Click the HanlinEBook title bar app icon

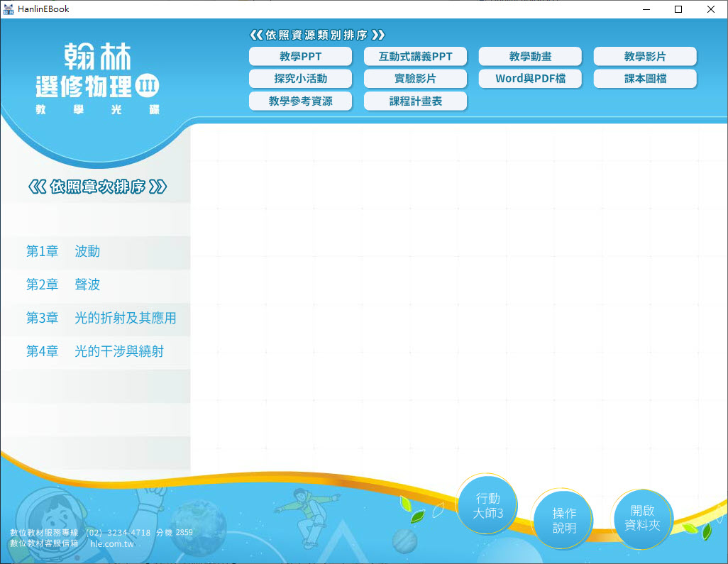pos(9,9)
